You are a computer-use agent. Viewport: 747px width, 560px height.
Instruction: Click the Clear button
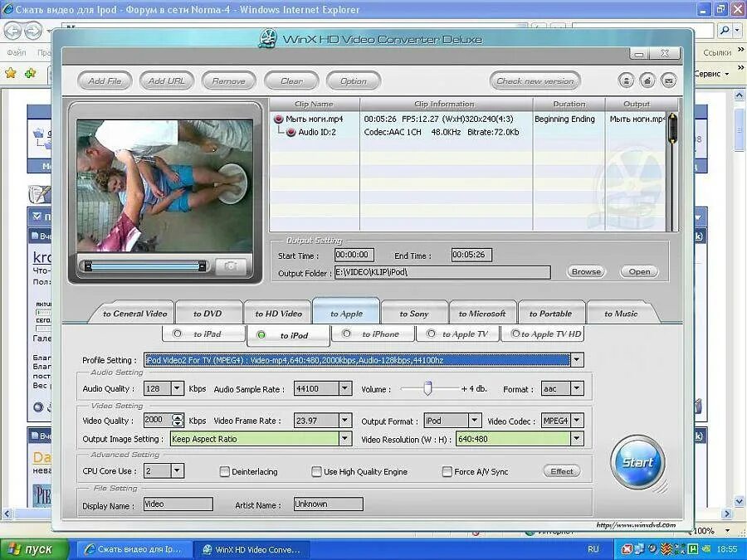(x=291, y=81)
